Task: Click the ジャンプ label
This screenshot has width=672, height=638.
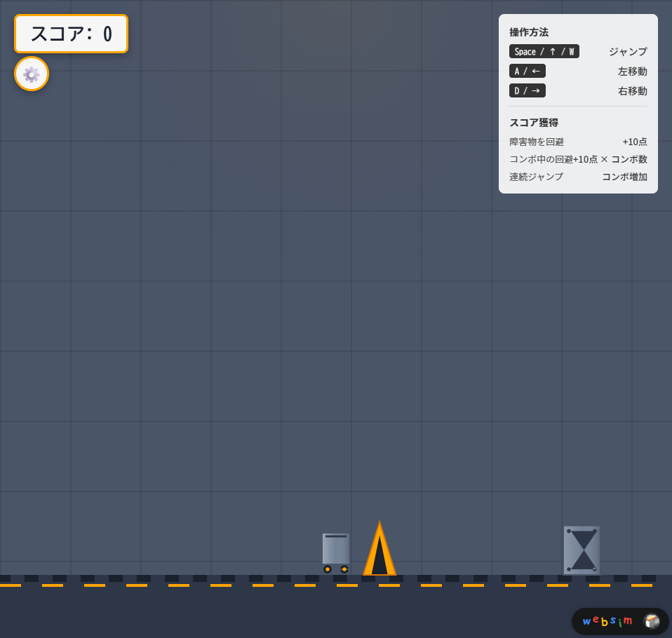Action: click(x=628, y=51)
